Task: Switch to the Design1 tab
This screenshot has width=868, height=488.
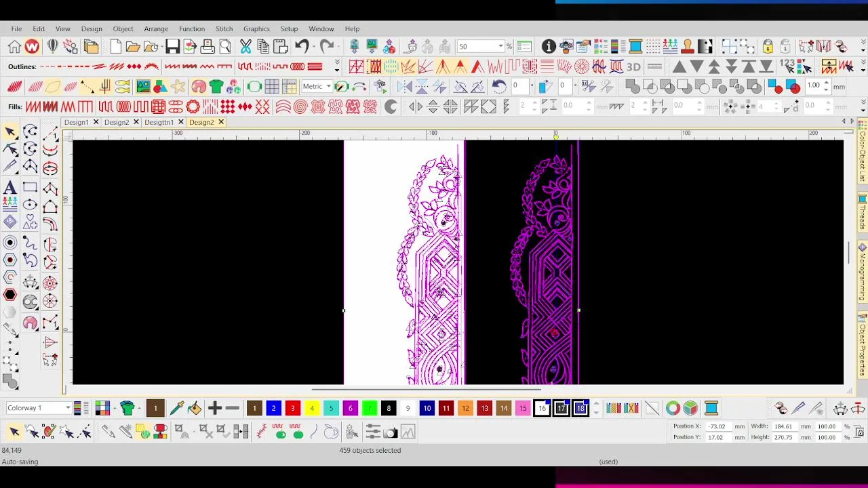Action: tap(76, 122)
